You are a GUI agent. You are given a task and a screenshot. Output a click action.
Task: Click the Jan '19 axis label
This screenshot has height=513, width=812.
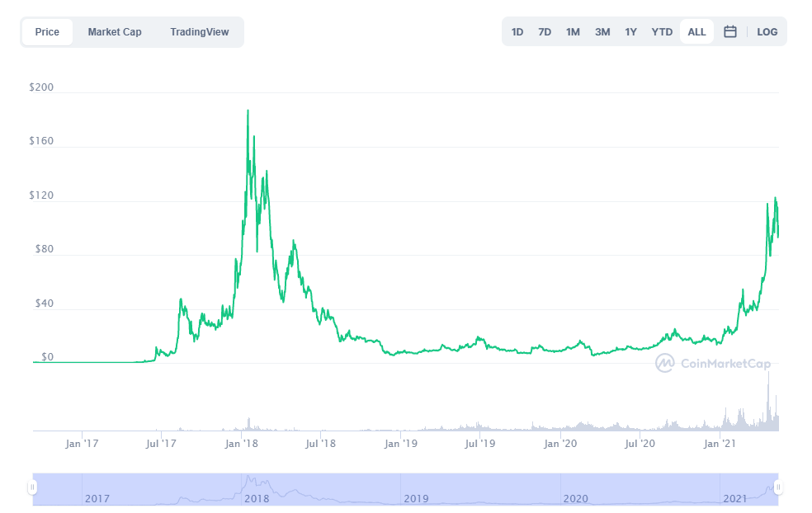pos(401,444)
